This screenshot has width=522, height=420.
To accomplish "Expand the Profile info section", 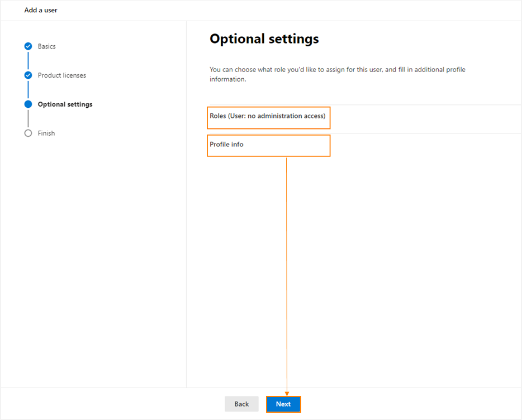I will (x=269, y=145).
